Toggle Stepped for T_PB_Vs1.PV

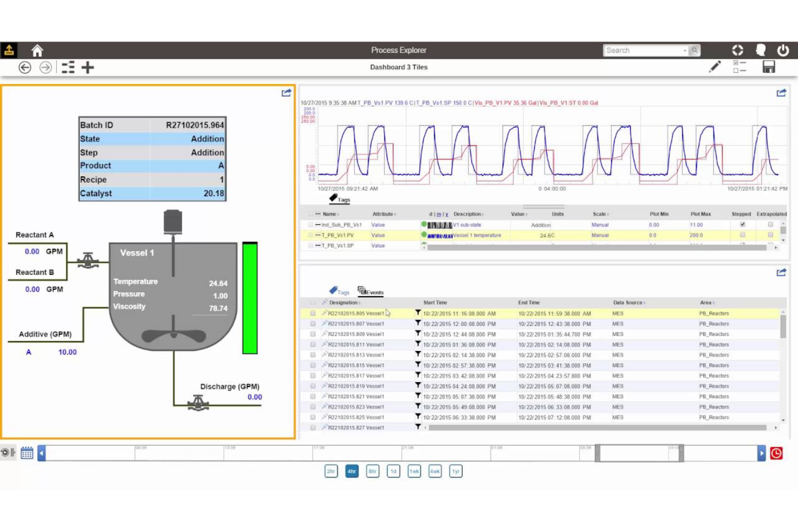pyautogui.click(x=742, y=234)
